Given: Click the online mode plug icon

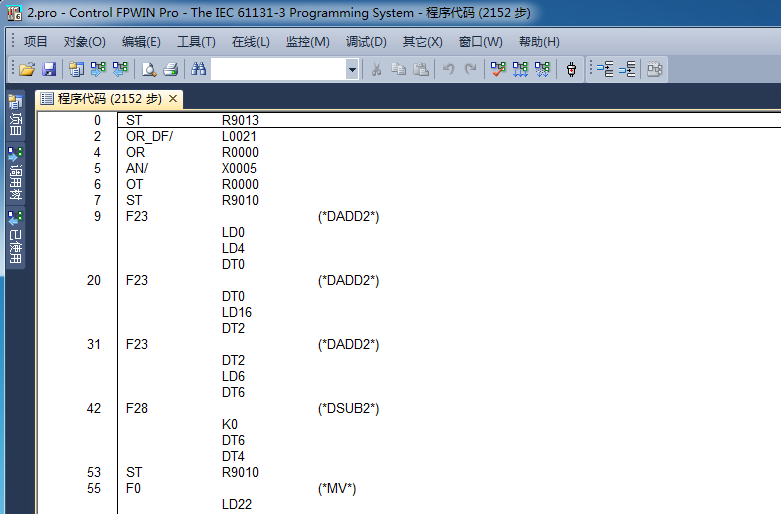Looking at the screenshot, I should [571, 69].
